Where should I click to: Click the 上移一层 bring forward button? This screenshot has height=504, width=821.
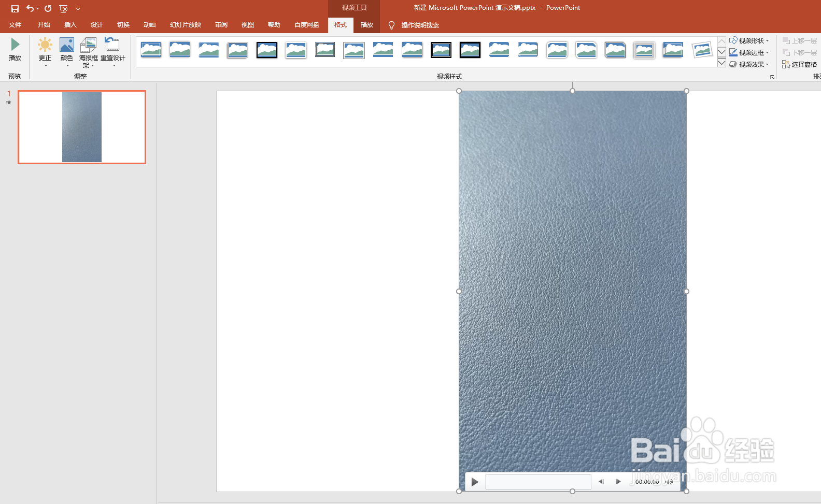[x=800, y=40]
